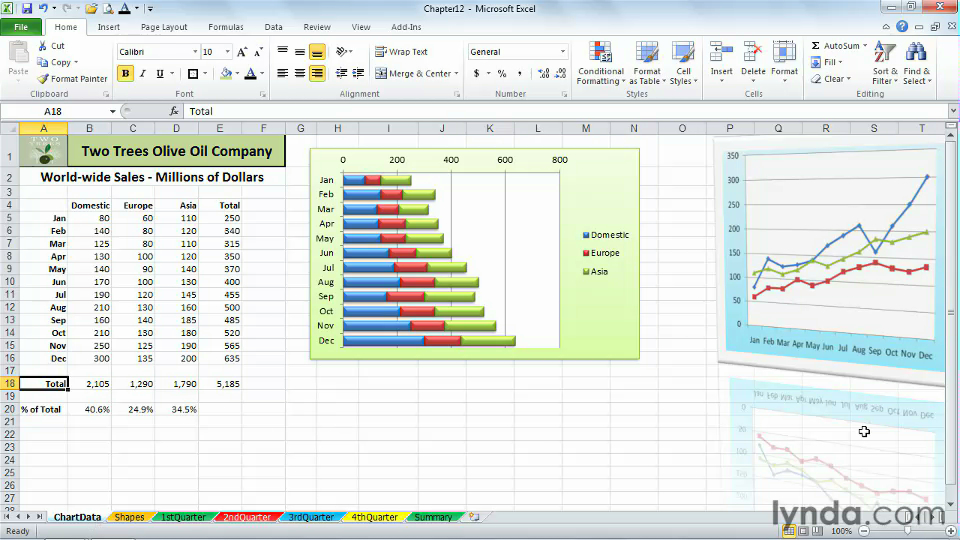This screenshot has width=960, height=540.
Task: Click Merge & Center button
Action: [413, 73]
